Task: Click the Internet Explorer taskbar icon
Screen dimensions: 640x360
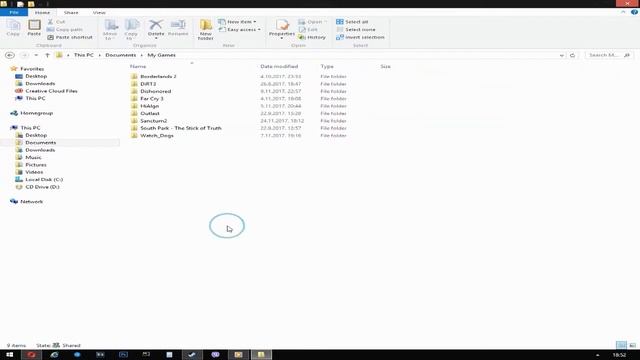Action: pos(54,355)
